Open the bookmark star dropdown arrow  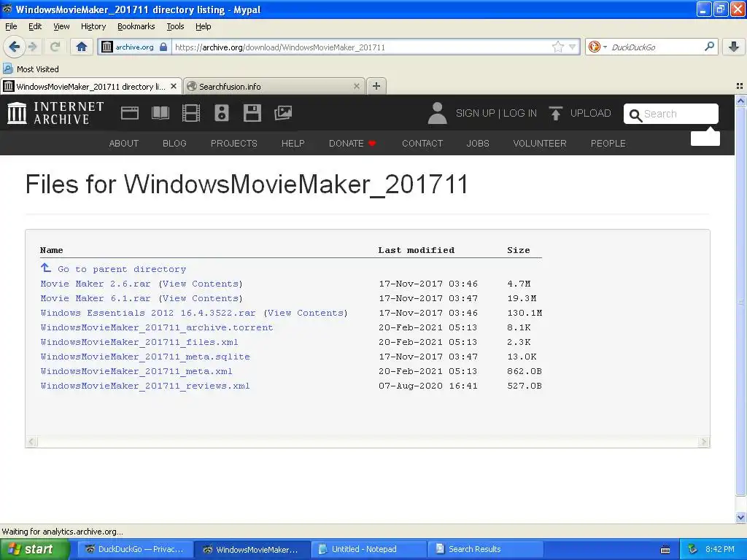click(x=572, y=47)
